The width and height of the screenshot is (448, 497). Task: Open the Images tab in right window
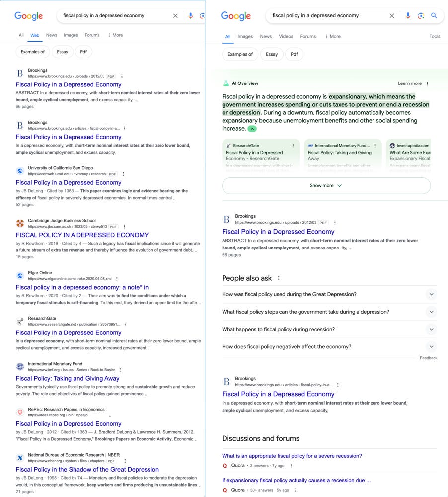click(245, 36)
